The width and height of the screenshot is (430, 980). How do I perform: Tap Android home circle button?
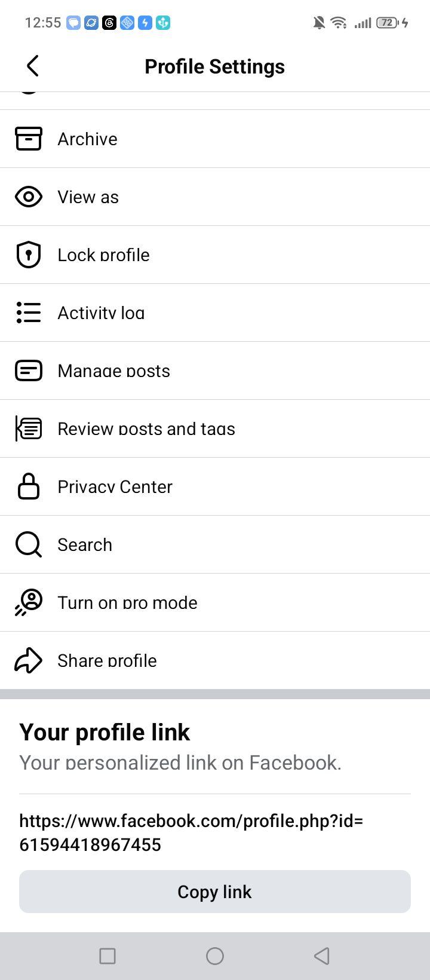pos(215,956)
